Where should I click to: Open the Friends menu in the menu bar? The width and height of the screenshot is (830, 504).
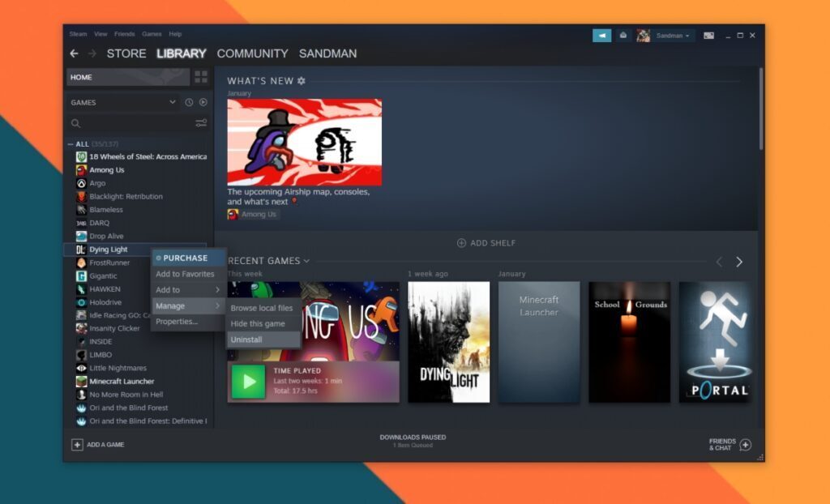coord(124,34)
